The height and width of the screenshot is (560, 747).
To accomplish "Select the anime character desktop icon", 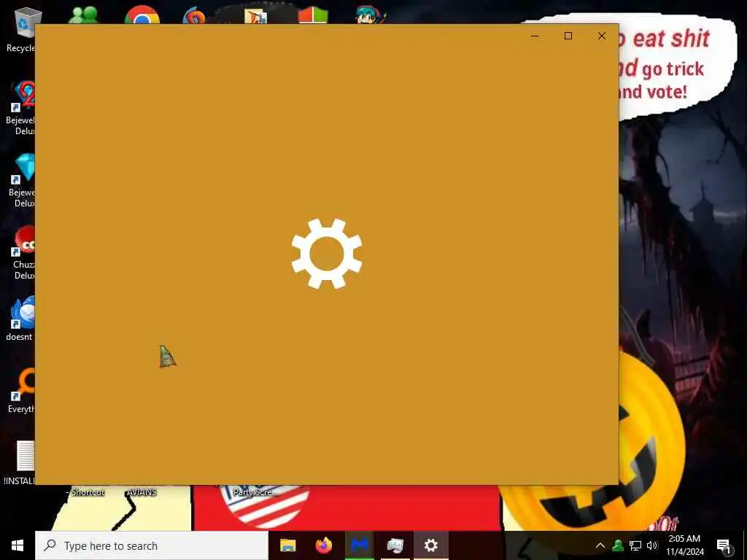I will pyautogui.click(x=370, y=15).
